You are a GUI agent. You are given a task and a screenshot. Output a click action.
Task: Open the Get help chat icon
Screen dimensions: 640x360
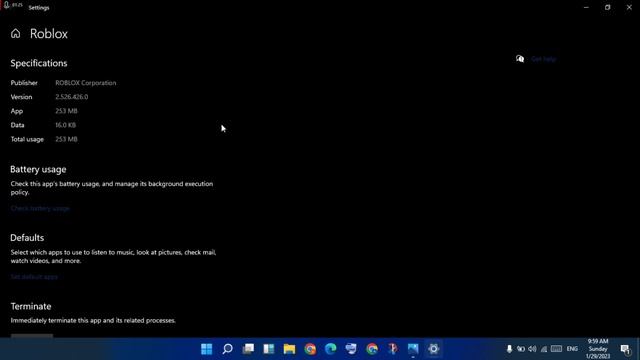coord(520,59)
